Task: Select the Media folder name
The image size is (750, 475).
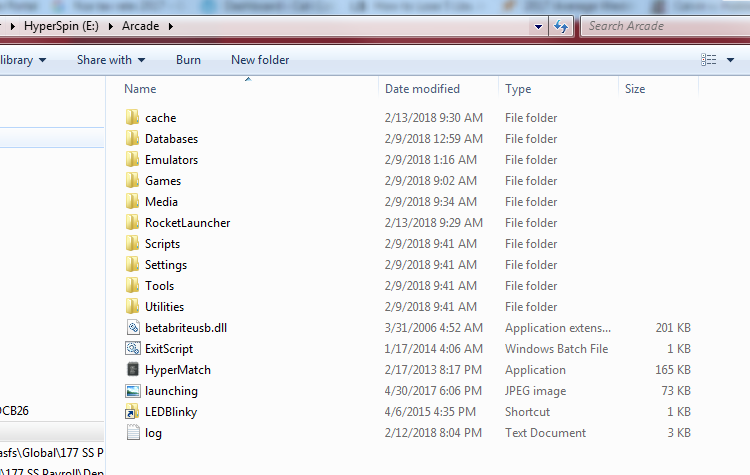Action: pyautogui.click(x=161, y=202)
